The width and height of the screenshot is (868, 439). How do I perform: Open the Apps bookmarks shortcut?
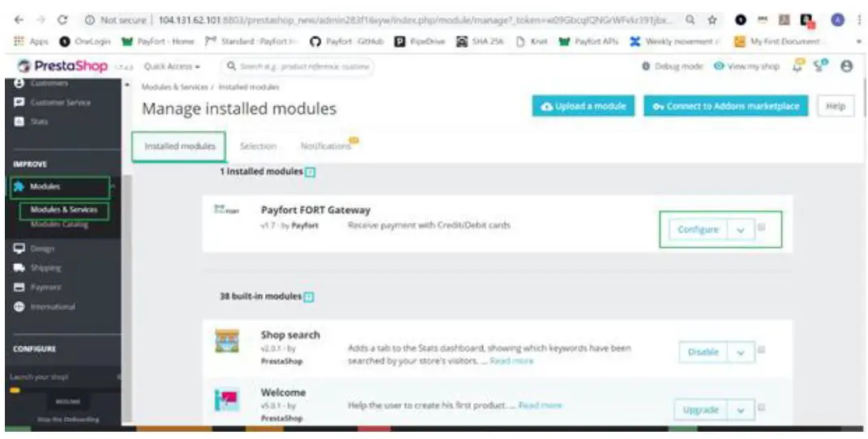(x=32, y=41)
